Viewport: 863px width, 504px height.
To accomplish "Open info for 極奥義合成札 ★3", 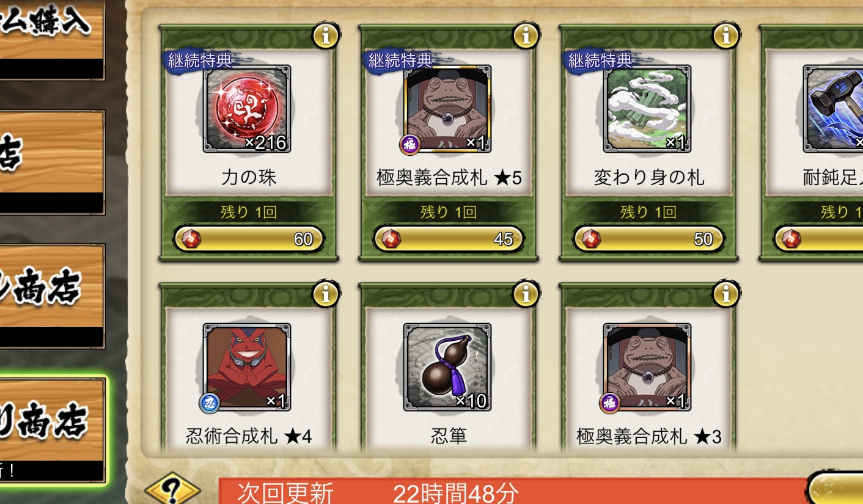I will [x=726, y=294].
